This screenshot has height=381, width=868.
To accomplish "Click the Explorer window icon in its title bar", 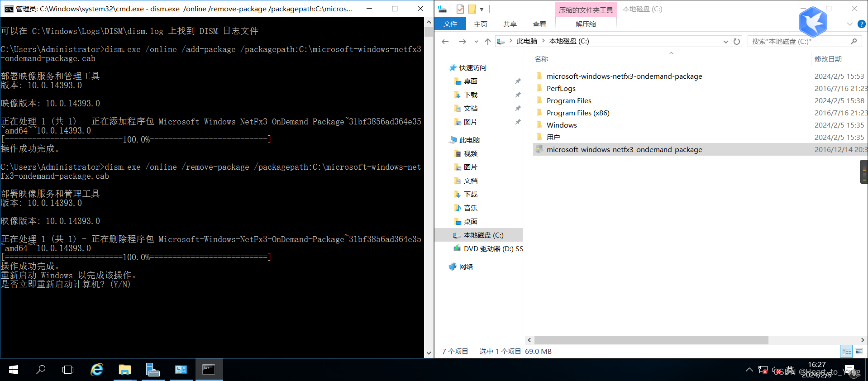I will point(443,9).
